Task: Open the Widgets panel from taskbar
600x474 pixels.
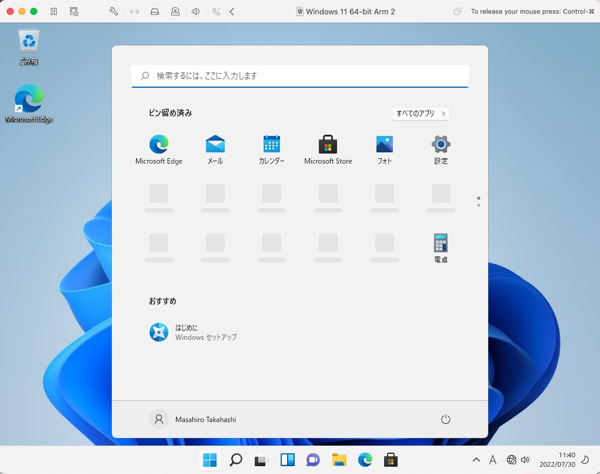Action: pos(287,459)
